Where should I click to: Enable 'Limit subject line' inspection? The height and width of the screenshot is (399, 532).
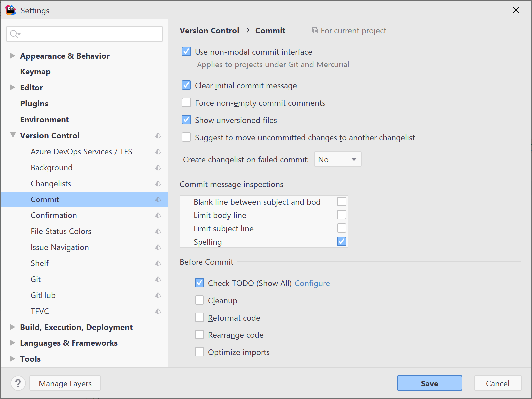pos(342,228)
